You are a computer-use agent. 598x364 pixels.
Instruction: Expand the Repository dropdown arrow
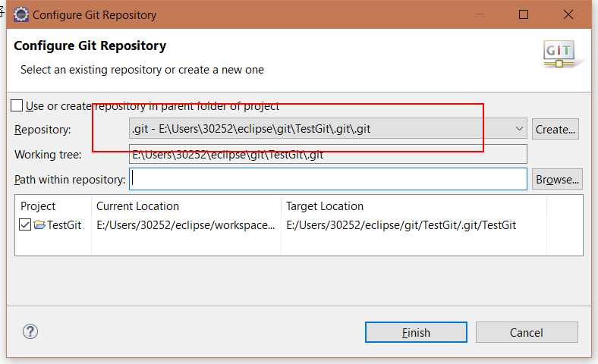point(518,129)
